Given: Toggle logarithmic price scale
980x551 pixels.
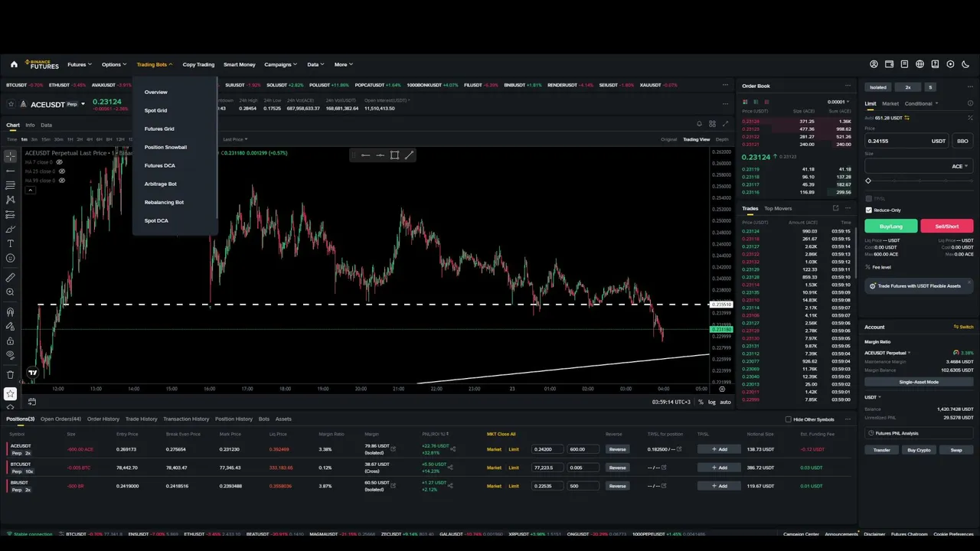Looking at the screenshot, I should [x=712, y=402].
